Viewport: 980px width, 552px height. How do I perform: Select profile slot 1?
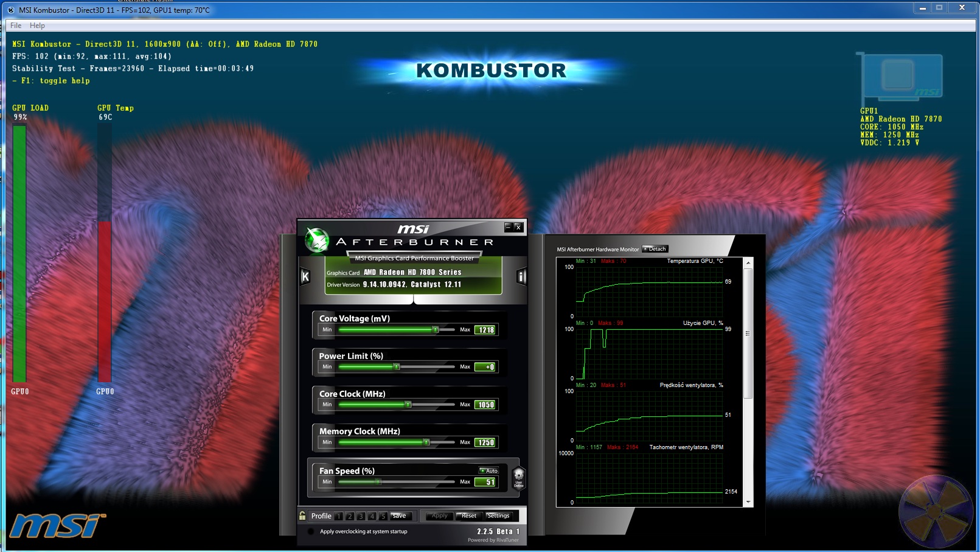(x=339, y=516)
